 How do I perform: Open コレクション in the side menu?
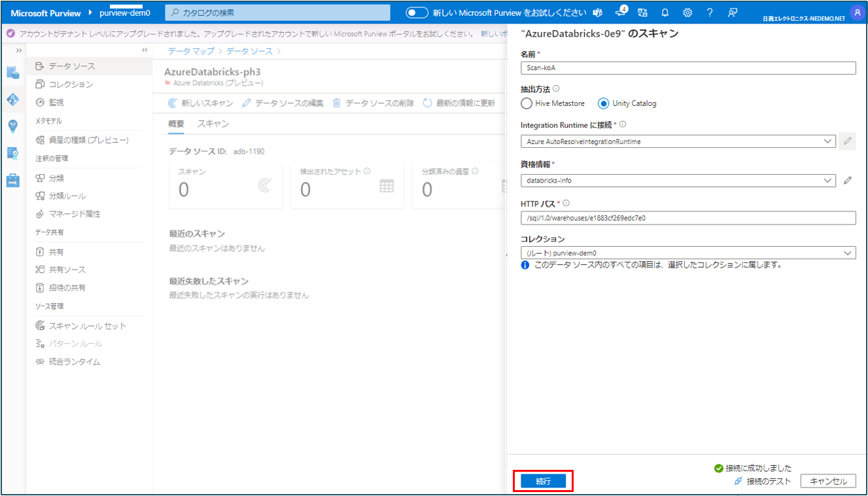coord(71,84)
